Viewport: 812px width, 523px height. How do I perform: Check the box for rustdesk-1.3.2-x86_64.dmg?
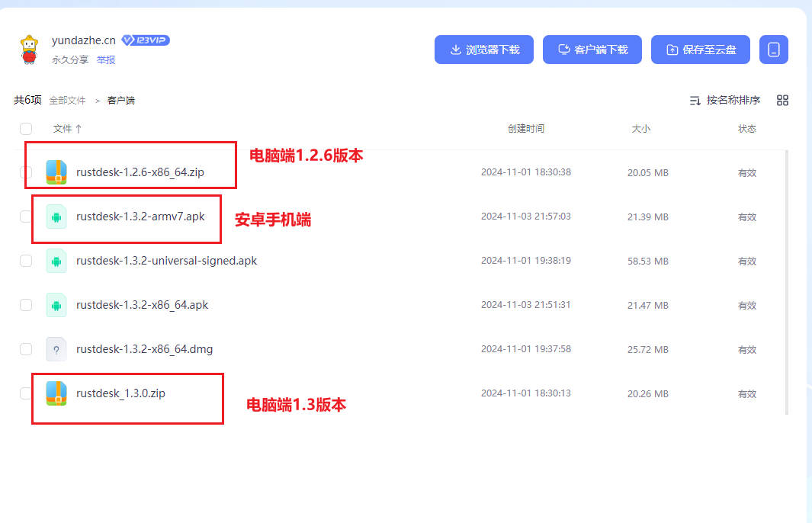(26, 349)
